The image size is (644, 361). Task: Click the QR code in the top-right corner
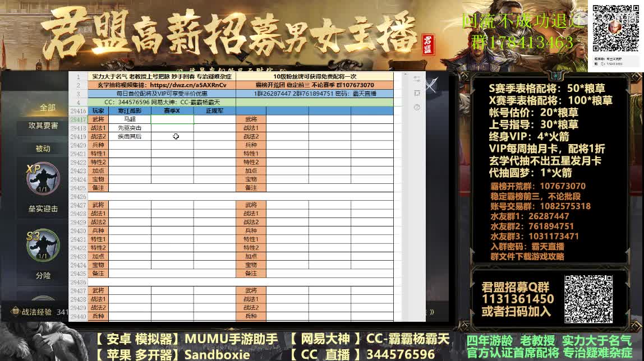point(615,28)
